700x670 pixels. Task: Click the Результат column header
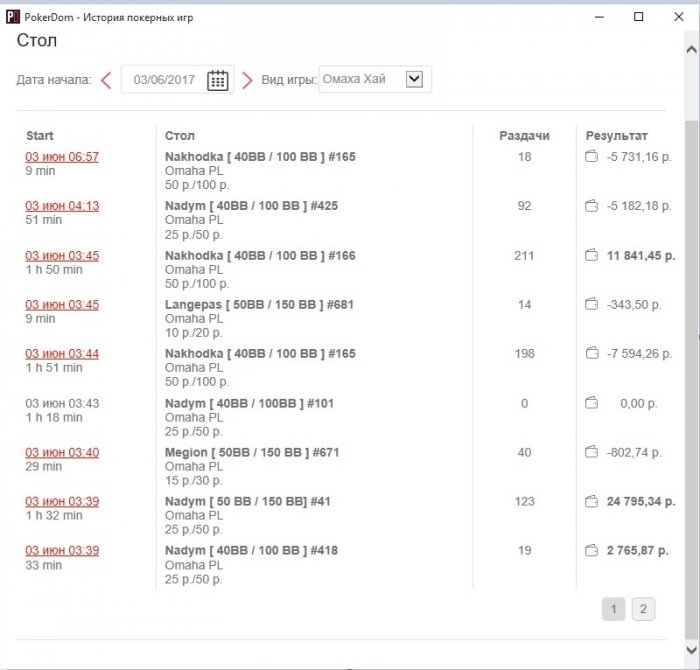click(x=617, y=136)
